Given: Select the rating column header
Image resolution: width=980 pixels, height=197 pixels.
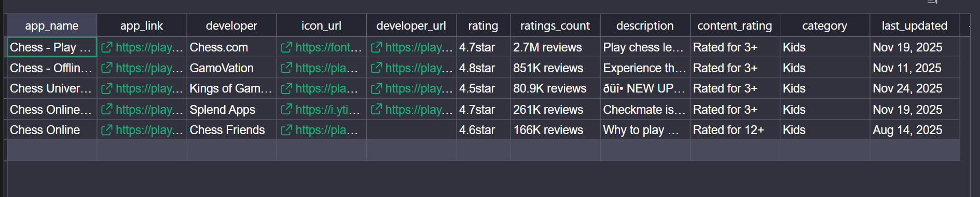Looking at the screenshot, I should point(483,25).
